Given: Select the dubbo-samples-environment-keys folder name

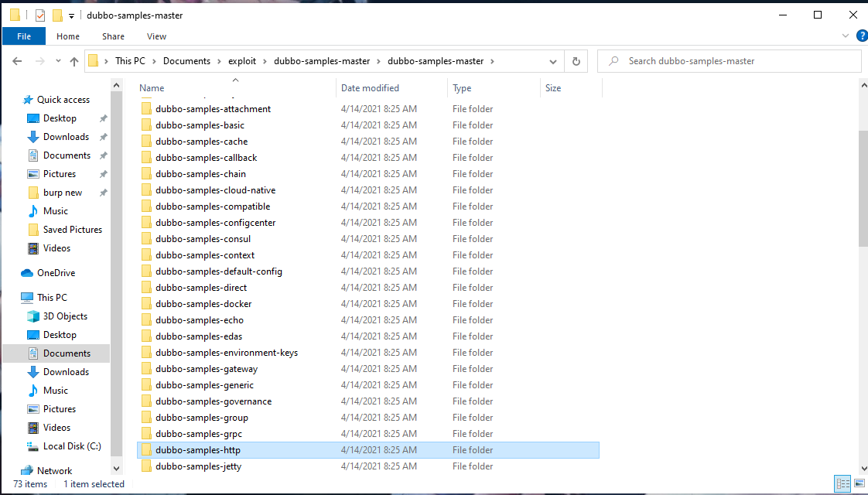Looking at the screenshot, I should pyautogui.click(x=227, y=353).
